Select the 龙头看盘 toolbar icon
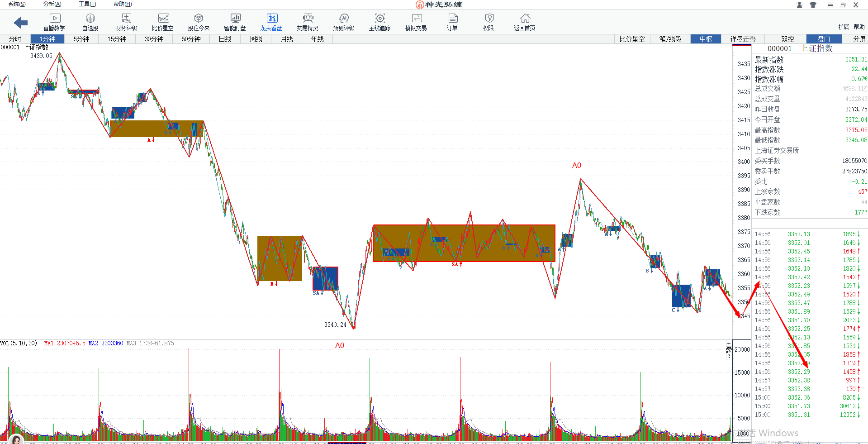 (271, 22)
